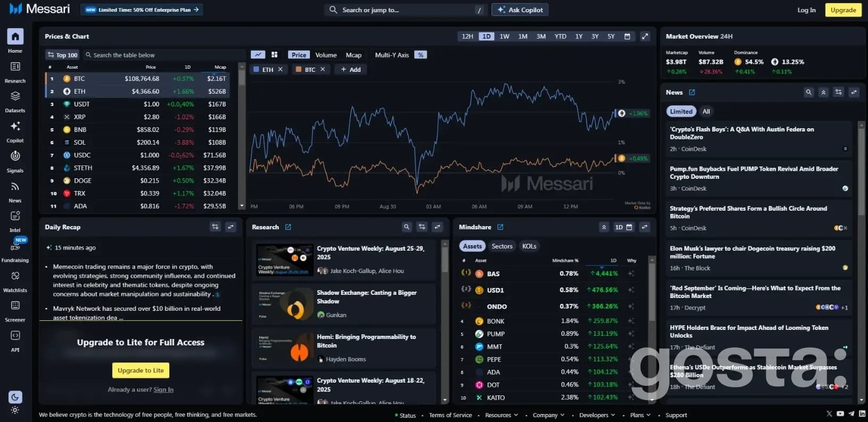Enable Multi-Y Axis

(x=392, y=55)
